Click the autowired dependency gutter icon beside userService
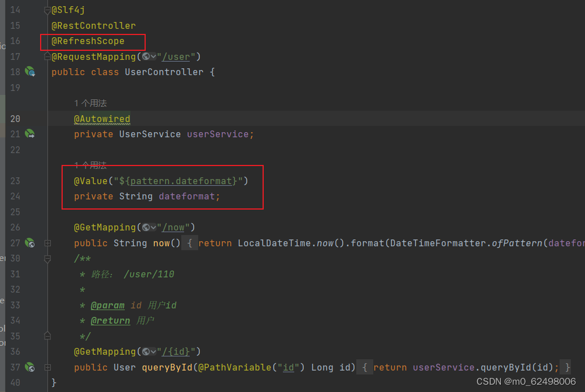The height and width of the screenshot is (392, 585). [30, 134]
